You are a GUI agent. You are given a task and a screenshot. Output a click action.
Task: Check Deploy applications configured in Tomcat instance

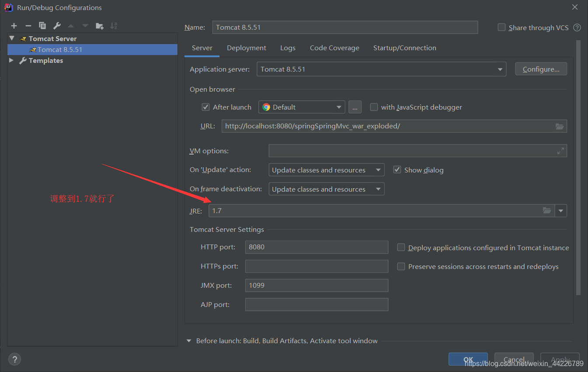click(401, 248)
